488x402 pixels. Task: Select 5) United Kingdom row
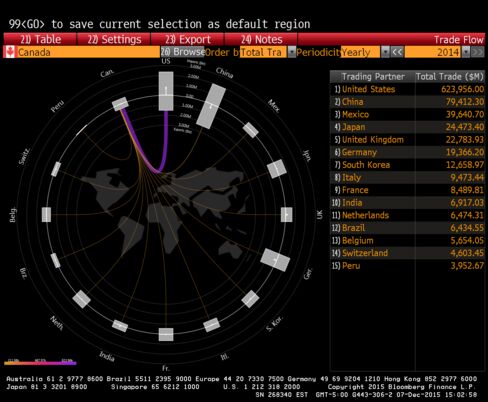point(407,140)
